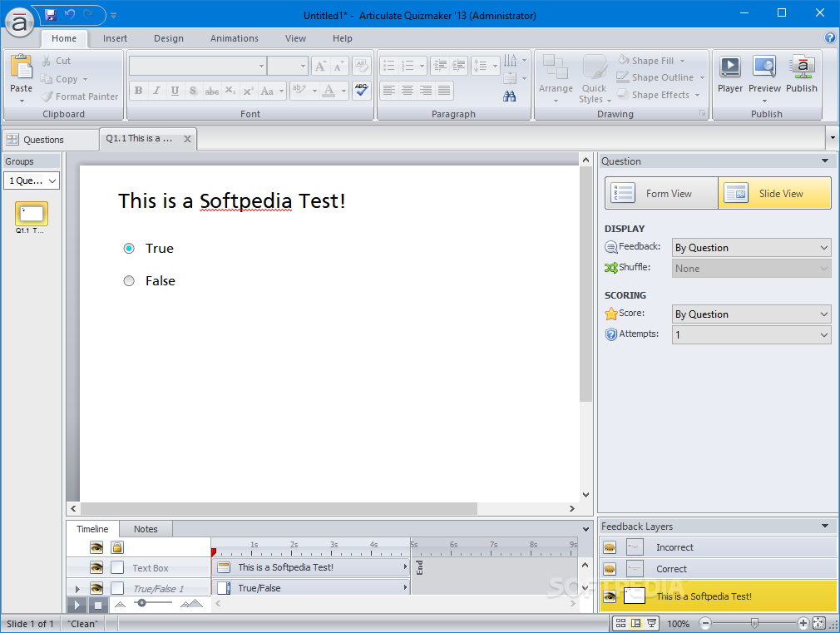
Task: Show the Correct feedback layer eye
Action: (x=610, y=569)
